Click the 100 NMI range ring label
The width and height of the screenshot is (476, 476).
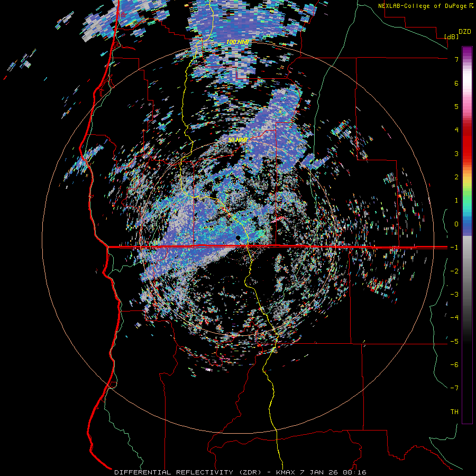(237, 42)
